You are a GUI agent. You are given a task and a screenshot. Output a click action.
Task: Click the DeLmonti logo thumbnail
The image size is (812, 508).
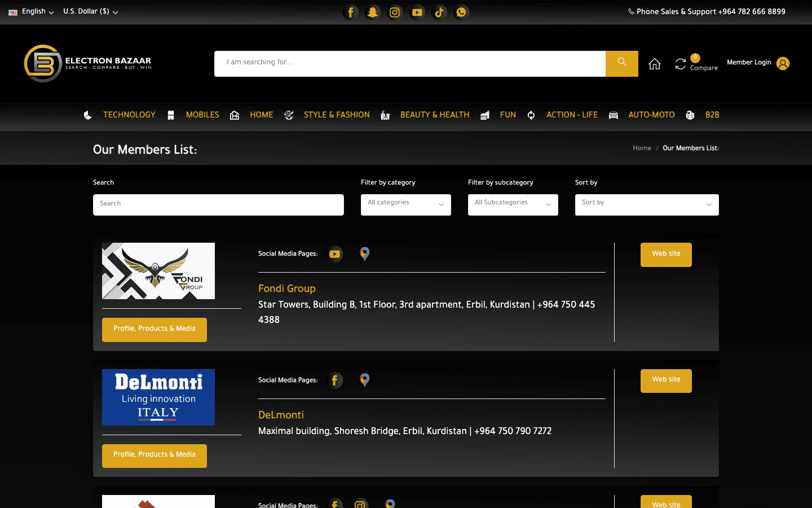[158, 397]
